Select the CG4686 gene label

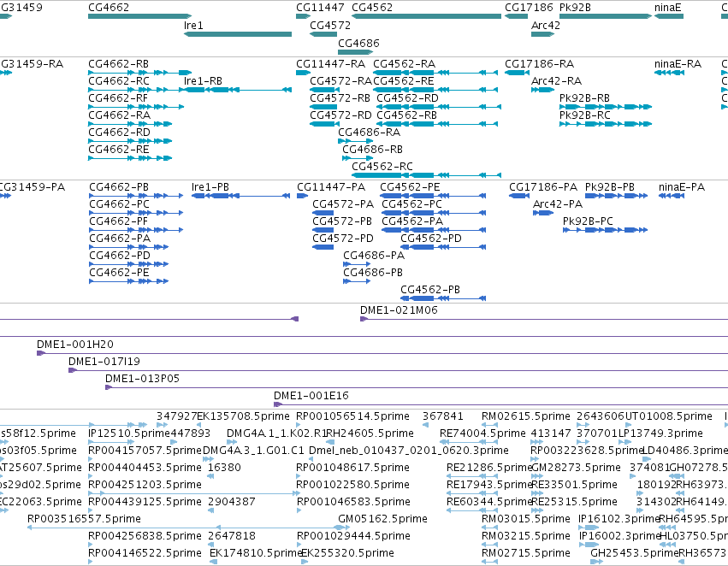[358, 43]
